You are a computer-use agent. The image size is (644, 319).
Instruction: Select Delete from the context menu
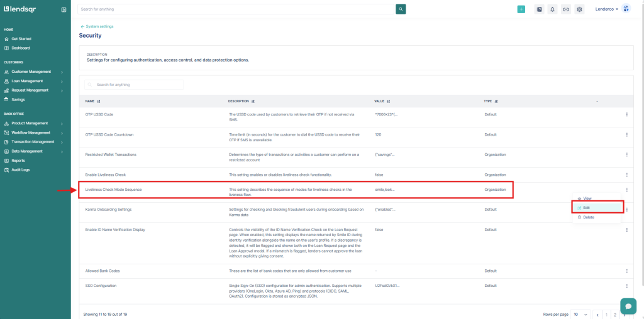587,217
